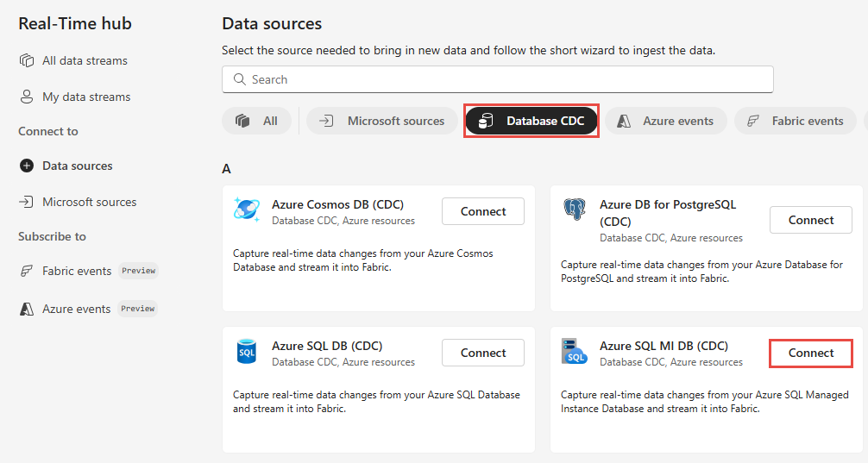Click the Fabric events pill icon

pos(753,121)
